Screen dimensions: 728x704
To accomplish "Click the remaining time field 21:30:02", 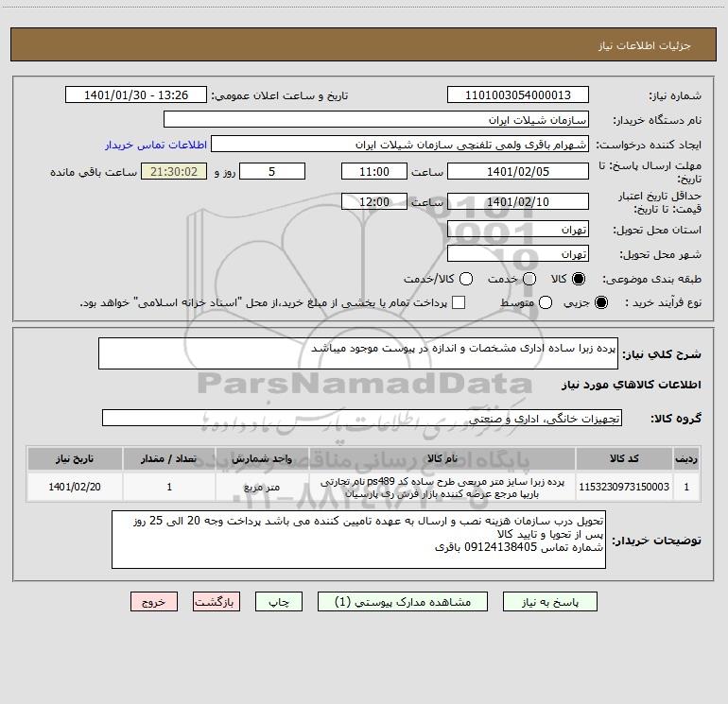I will coord(174,171).
